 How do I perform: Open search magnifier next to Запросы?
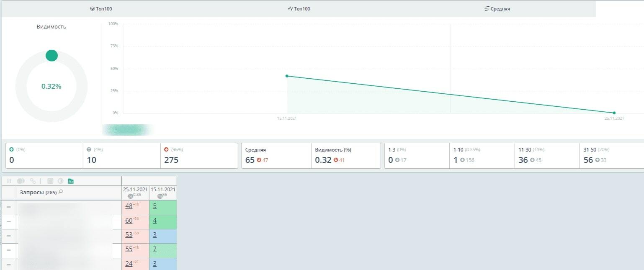tap(61, 192)
